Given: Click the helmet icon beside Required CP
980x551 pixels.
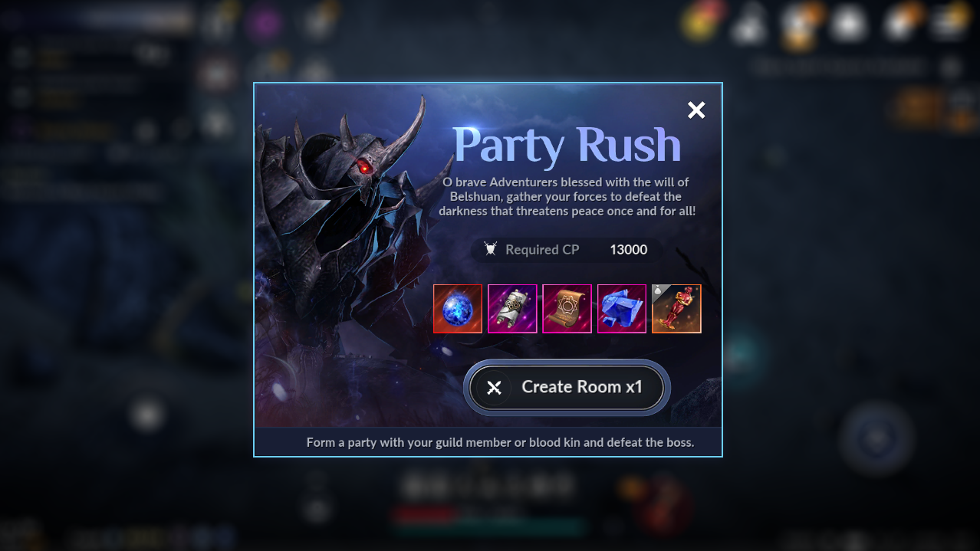Looking at the screenshot, I should [491, 249].
